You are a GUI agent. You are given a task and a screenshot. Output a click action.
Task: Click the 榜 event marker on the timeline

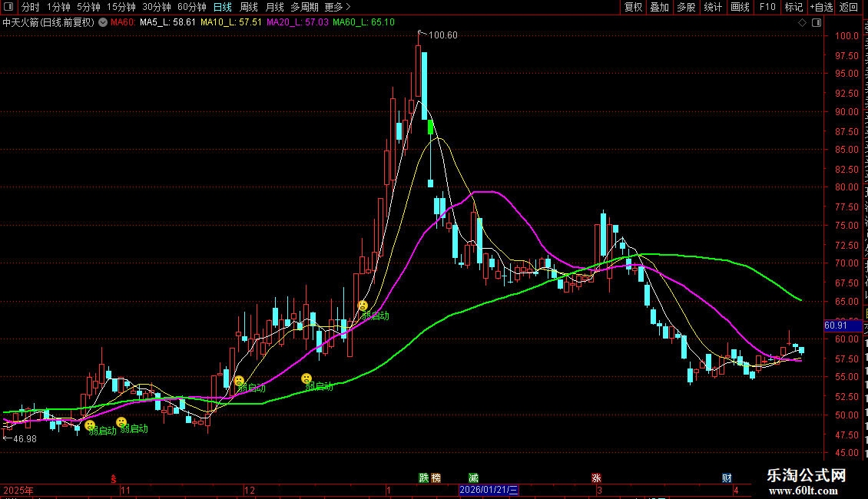click(436, 478)
